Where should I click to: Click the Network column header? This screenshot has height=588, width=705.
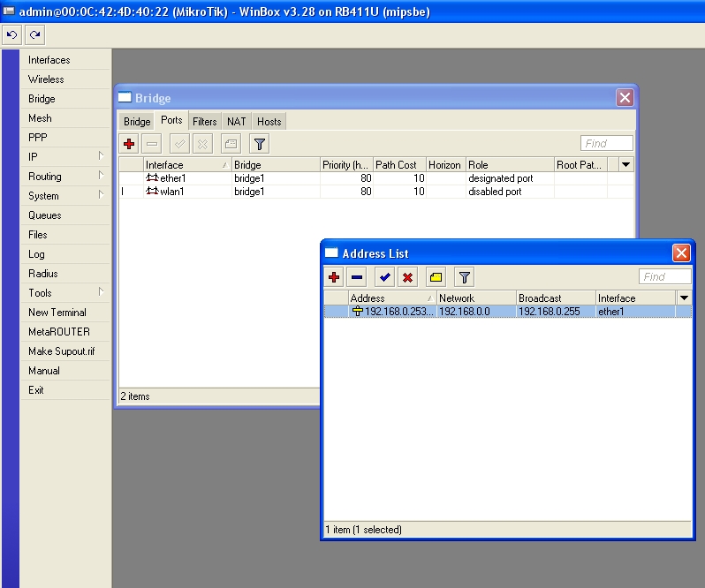click(476, 298)
